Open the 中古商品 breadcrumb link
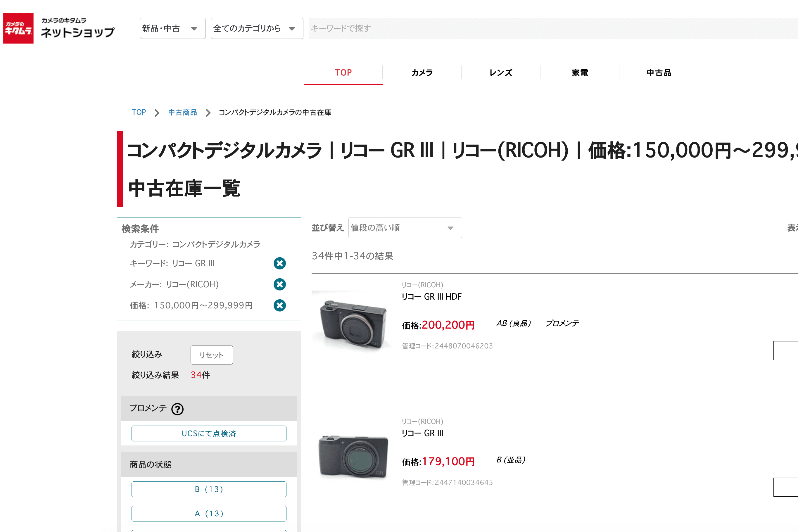The height and width of the screenshot is (532, 798). pyautogui.click(x=182, y=112)
